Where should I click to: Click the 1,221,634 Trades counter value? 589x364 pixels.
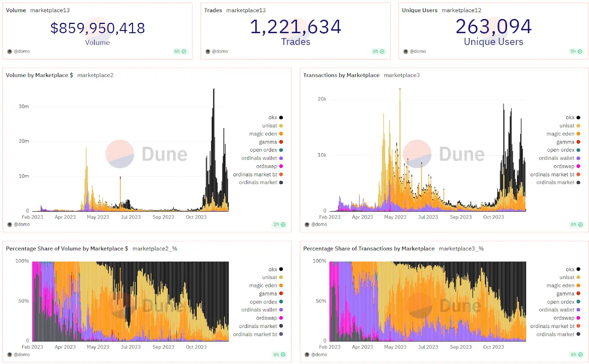coord(296,27)
